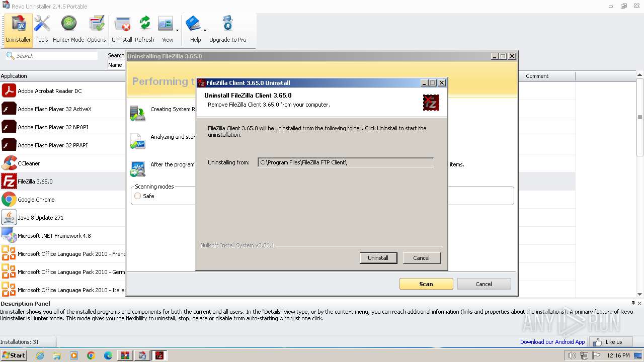Click the Upgrade to Pro icon
The width and height of the screenshot is (644, 362).
point(227,29)
